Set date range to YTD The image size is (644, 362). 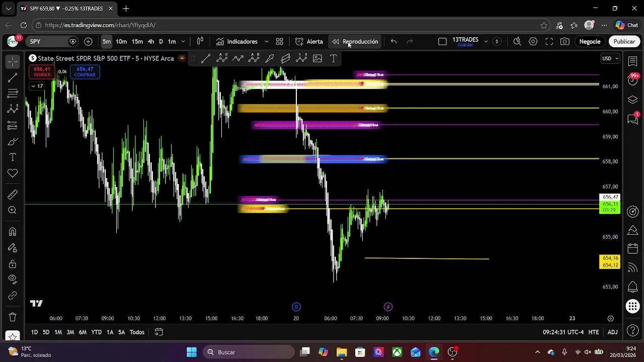coord(96,332)
